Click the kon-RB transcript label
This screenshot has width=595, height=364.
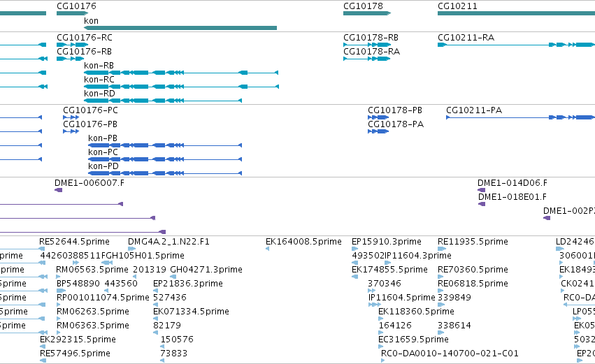tap(99, 66)
